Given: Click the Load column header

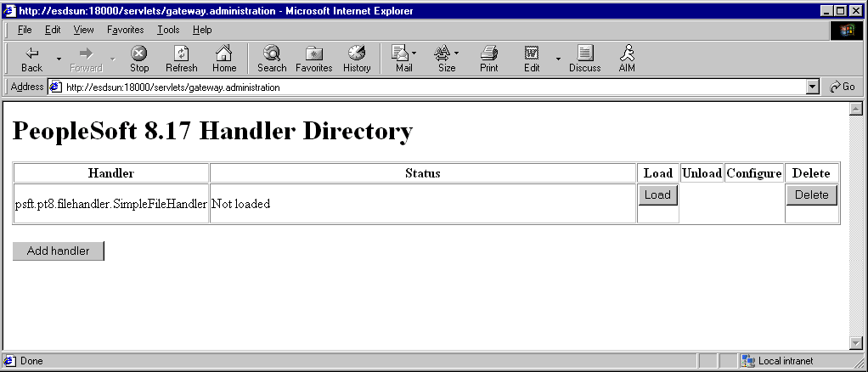Looking at the screenshot, I should (x=657, y=173).
